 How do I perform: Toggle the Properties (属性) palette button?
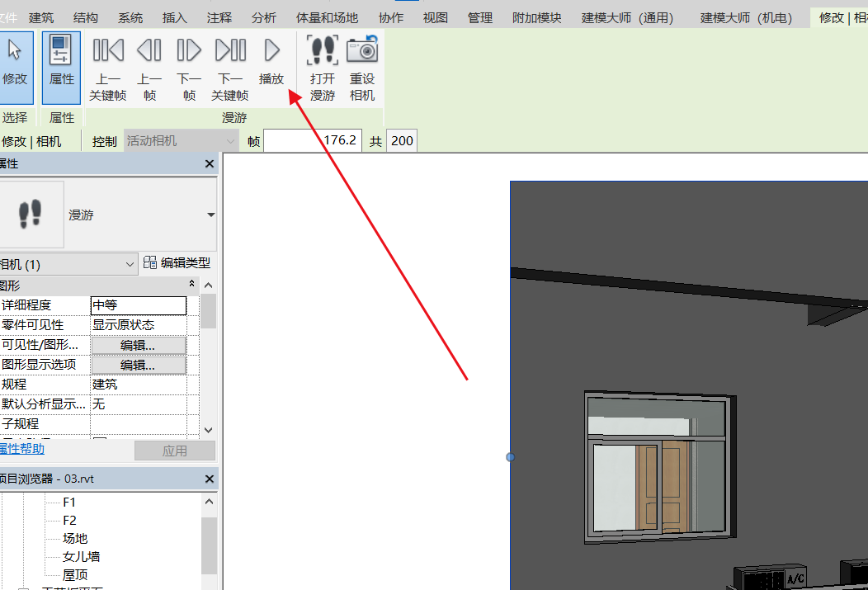[x=61, y=65]
